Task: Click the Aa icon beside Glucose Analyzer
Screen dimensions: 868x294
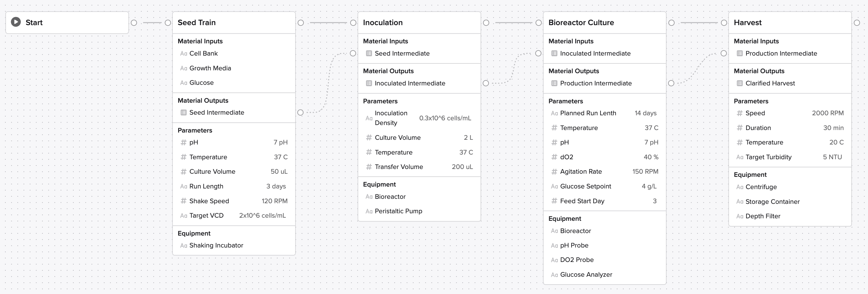Action: tap(554, 275)
